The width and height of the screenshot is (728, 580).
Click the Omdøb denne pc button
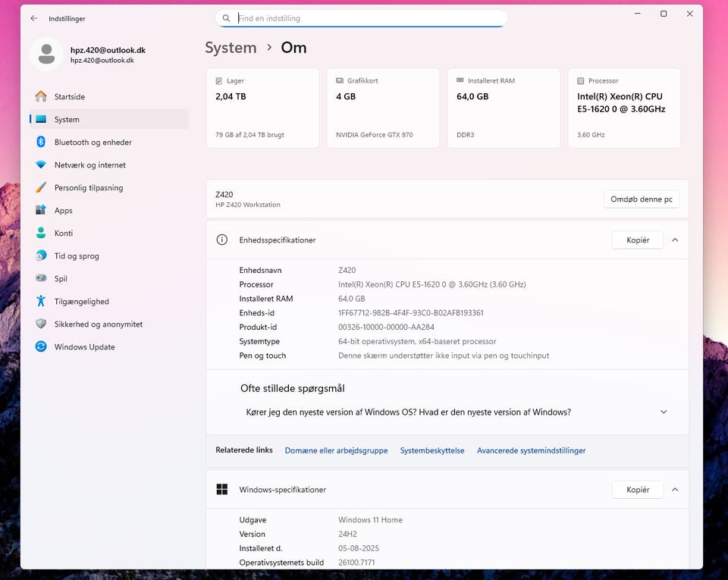642,199
